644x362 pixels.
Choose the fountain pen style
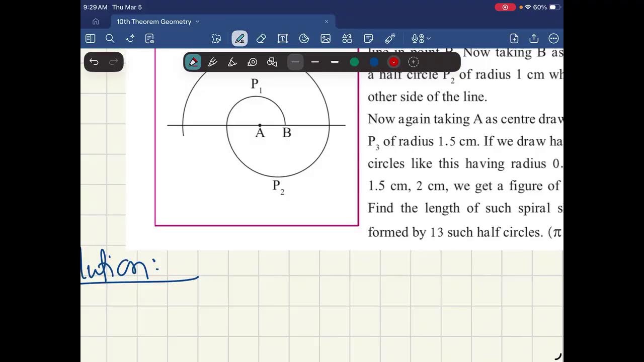[193, 62]
